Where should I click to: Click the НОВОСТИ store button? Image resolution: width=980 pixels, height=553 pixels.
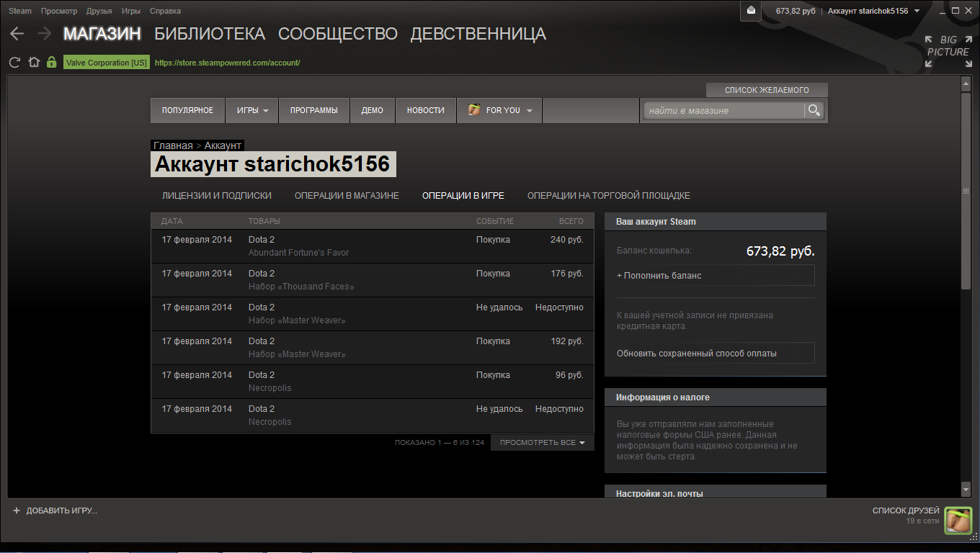(426, 110)
